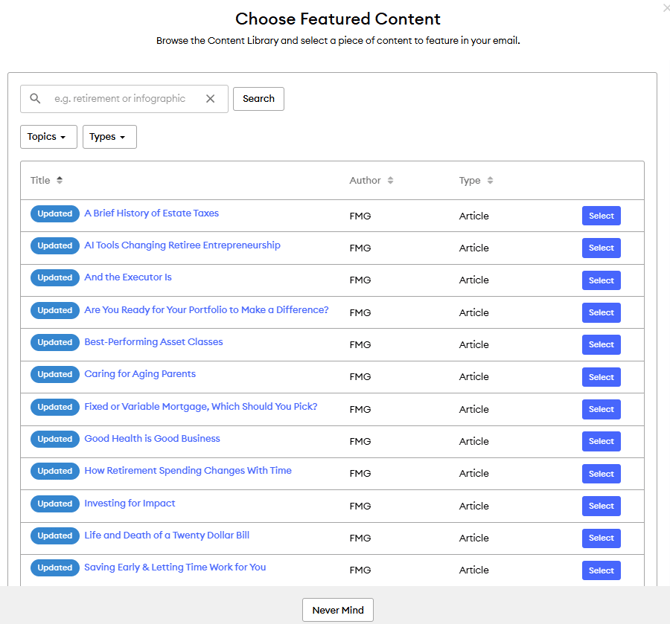Select Fixed or Variable Mortgage article

[x=601, y=409]
